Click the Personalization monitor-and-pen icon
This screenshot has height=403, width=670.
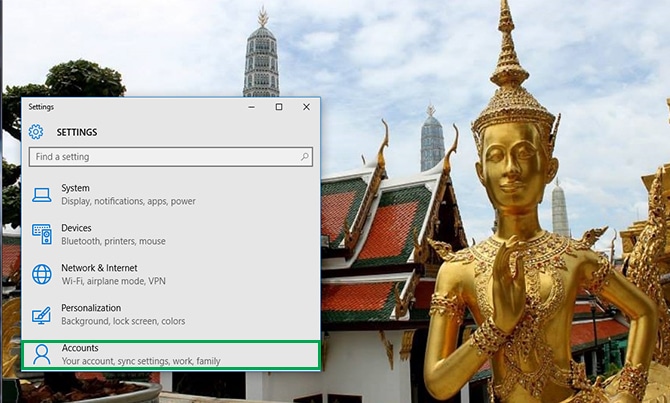(41, 315)
